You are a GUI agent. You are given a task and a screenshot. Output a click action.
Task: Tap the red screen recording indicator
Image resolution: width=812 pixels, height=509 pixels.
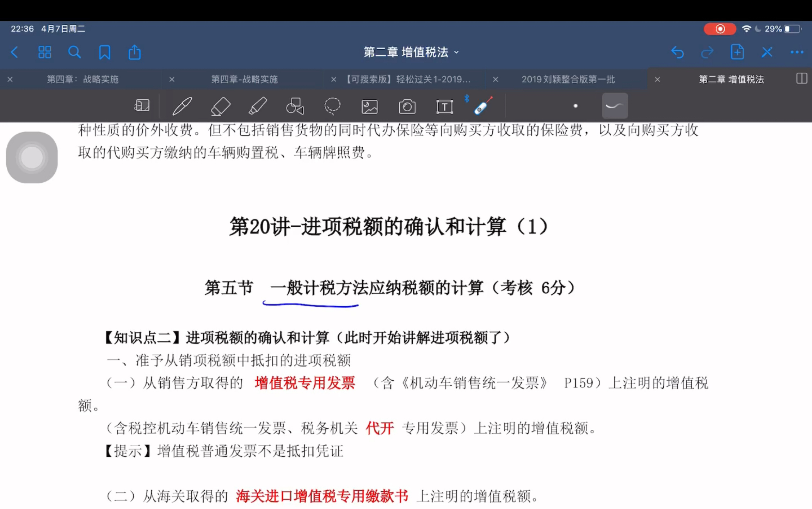coord(720,29)
